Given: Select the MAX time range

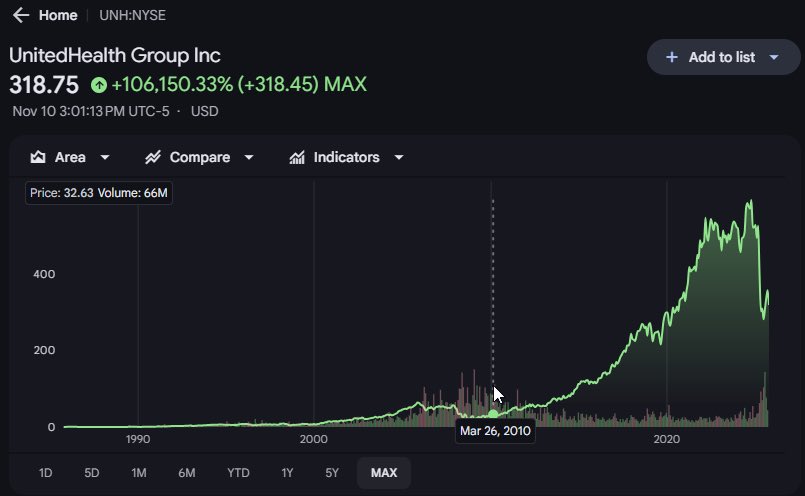Looking at the screenshot, I should pos(384,472).
